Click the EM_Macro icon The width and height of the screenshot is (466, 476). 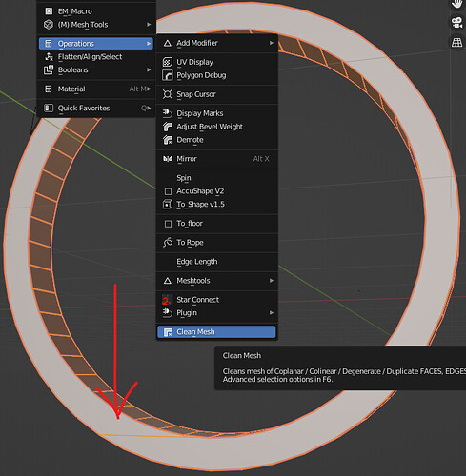(x=49, y=11)
